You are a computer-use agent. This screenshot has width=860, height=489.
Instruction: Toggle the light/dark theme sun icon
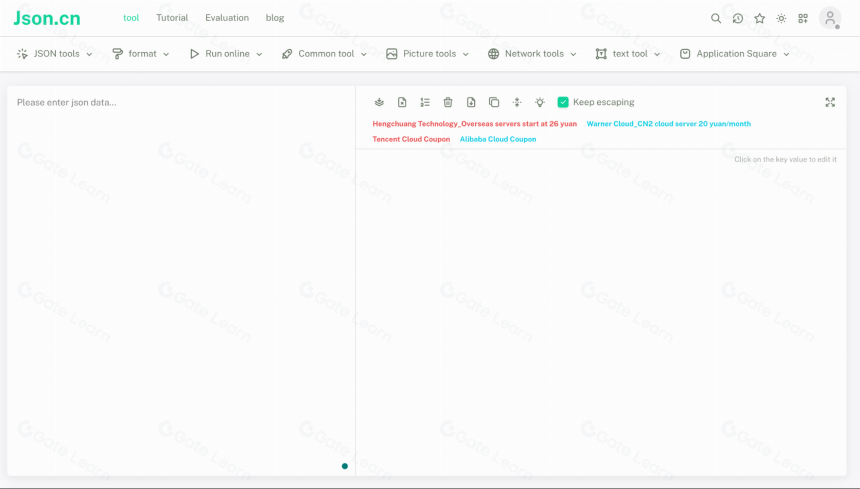(x=781, y=18)
